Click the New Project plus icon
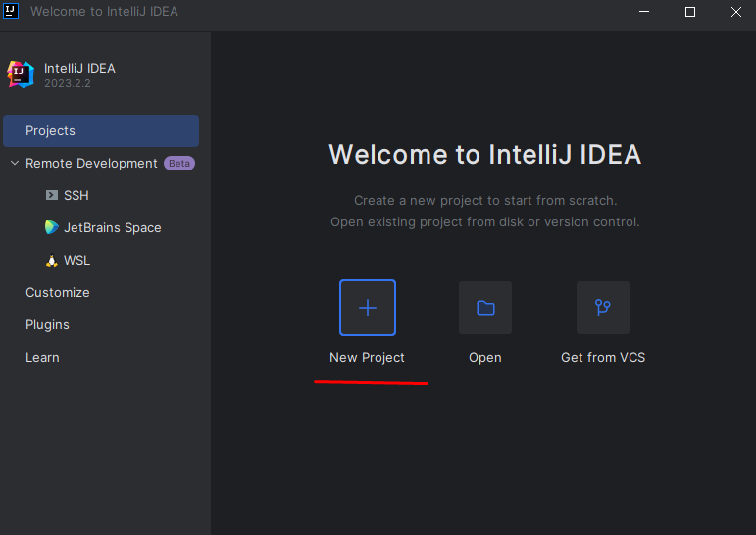This screenshot has width=756, height=535. pos(368,308)
